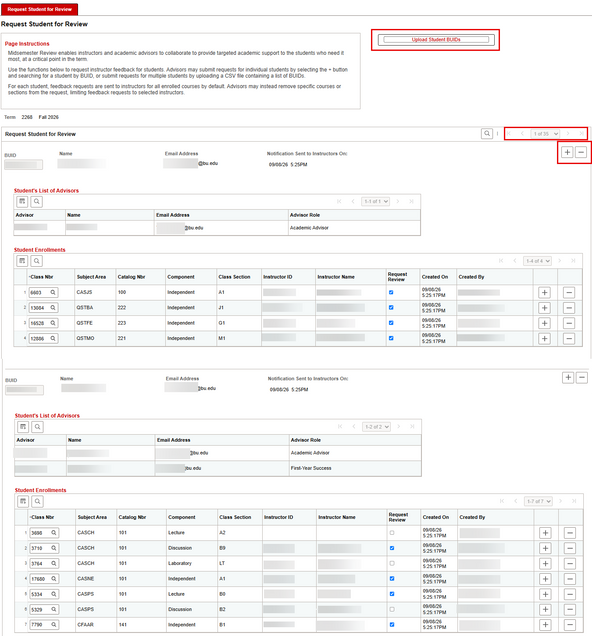Open the '1-1 of 1' advisors row dropdown

(375, 201)
